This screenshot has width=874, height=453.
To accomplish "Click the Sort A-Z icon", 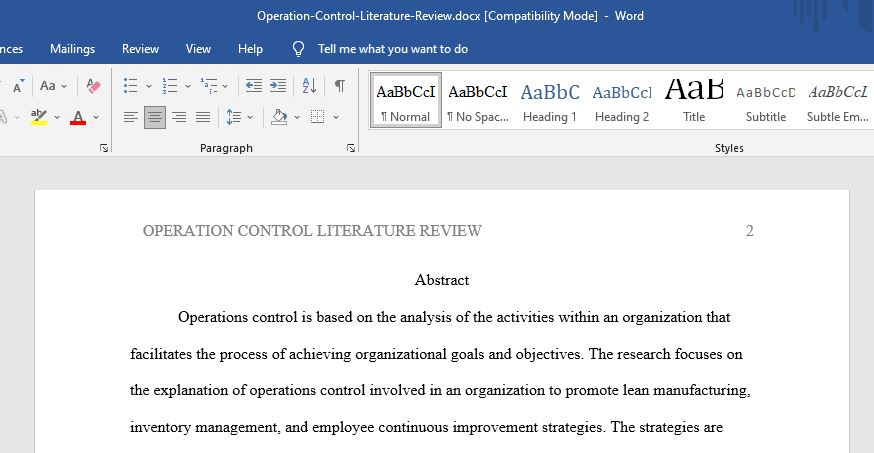I will coord(309,86).
